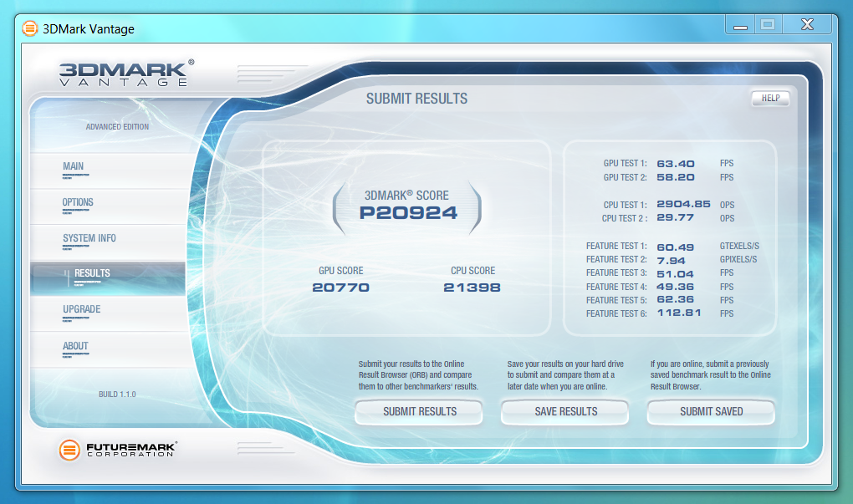Click the Submit Results button
The width and height of the screenshot is (853, 504).
(419, 411)
